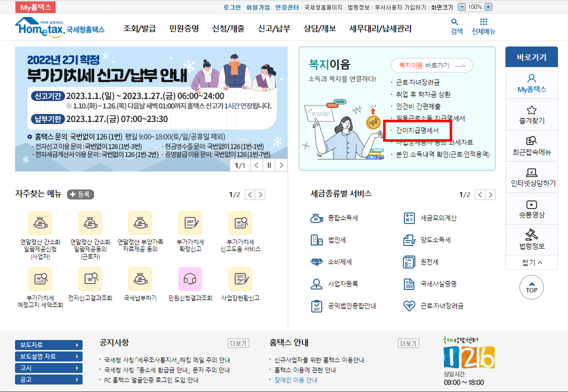Screen dimensions: 568x392
Task: Open 숏폼영상 video shortcut
Action: click(x=531, y=209)
